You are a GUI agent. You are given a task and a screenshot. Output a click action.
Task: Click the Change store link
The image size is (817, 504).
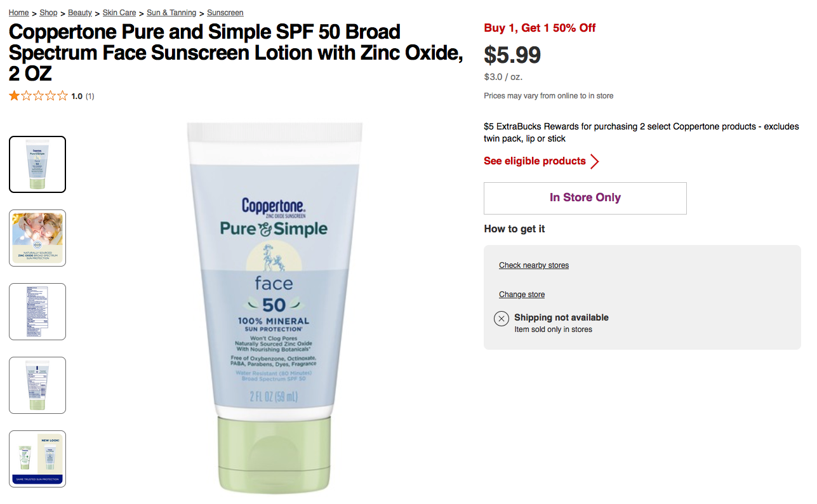tap(522, 295)
